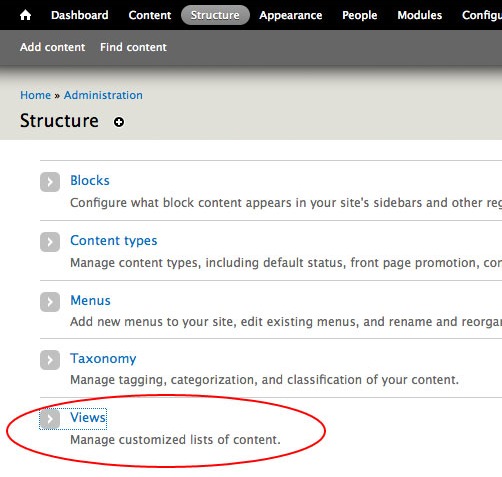This screenshot has width=502, height=477.
Task: Open the Content types link
Action: 114,241
